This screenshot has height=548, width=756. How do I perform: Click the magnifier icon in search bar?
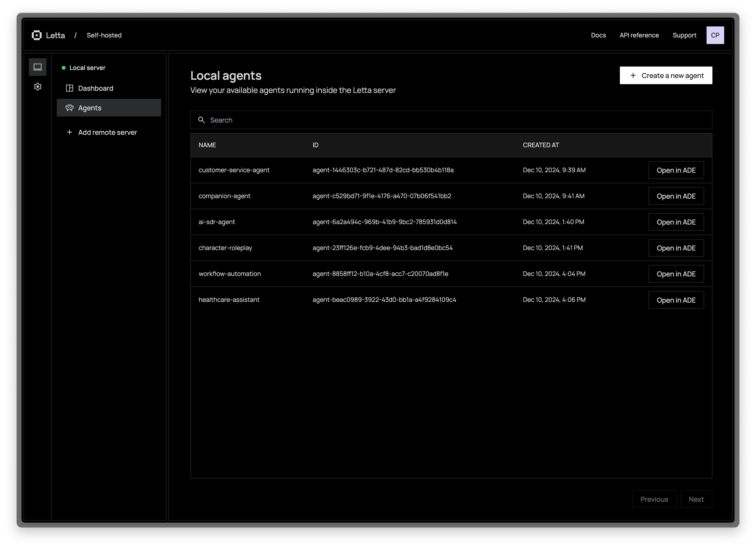(x=201, y=120)
